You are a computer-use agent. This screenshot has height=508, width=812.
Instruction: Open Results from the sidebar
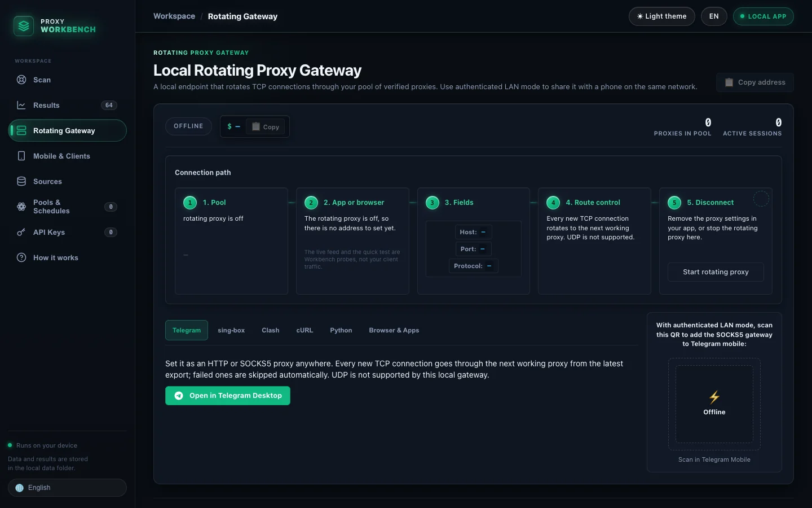[67, 105]
